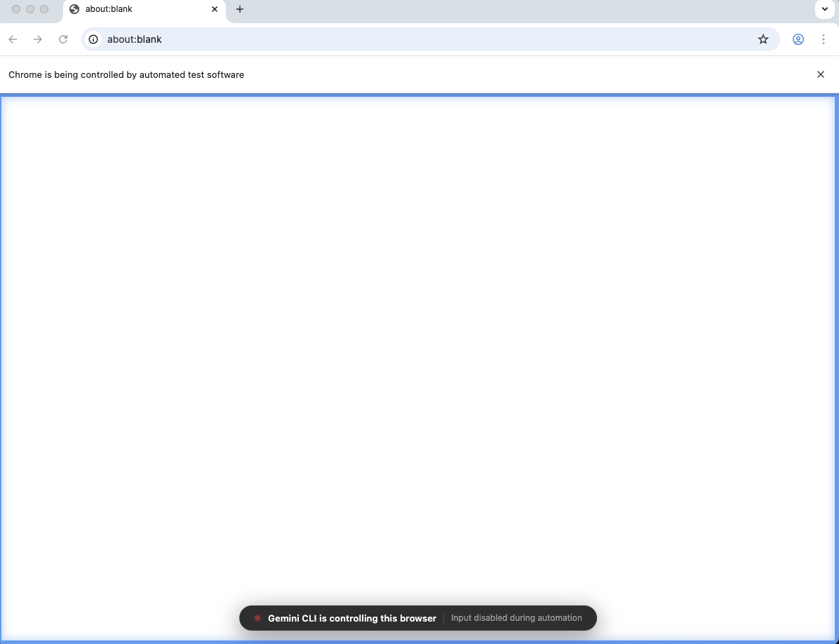
Task: Expand the tab search chevron
Action: [824, 9]
